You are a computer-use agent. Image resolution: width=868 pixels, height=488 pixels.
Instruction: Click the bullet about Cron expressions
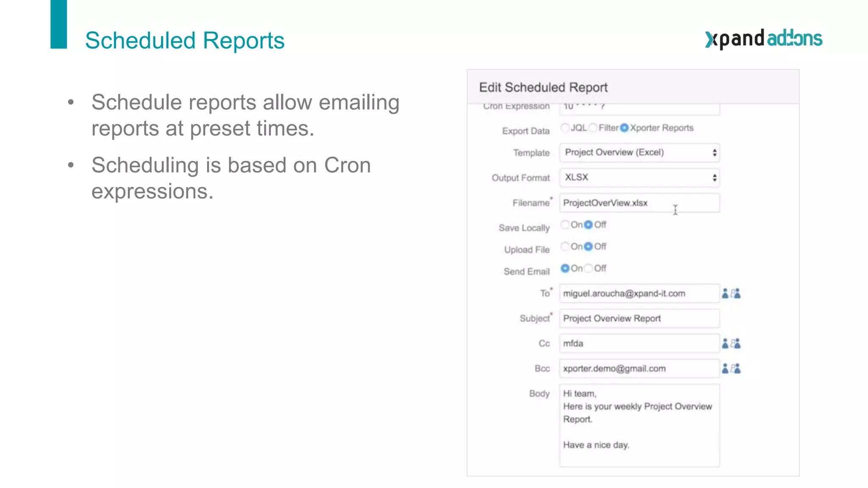point(231,178)
